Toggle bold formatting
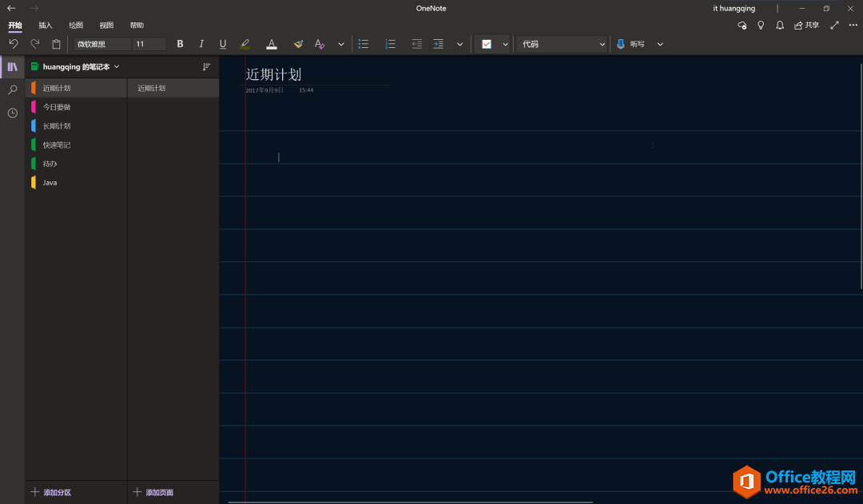The width and height of the screenshot is (863, 504). coord(180,44)
